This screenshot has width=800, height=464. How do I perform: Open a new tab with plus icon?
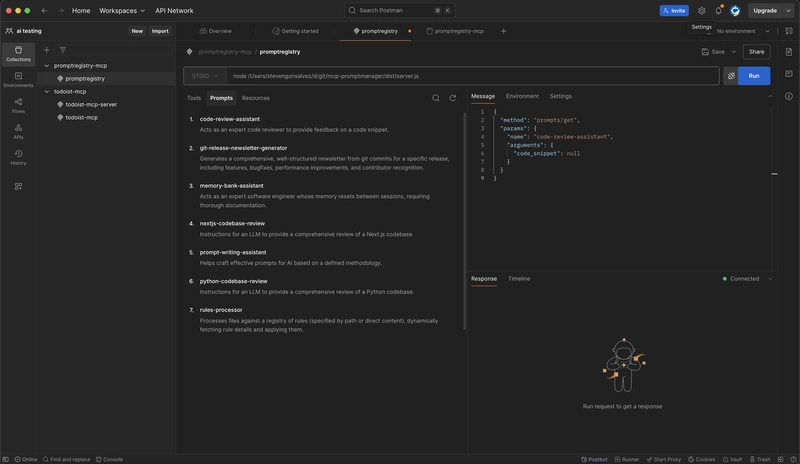(x=504, y=31)
